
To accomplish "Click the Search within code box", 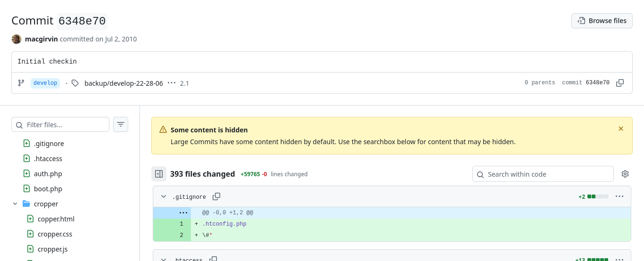I will point(543,174).
